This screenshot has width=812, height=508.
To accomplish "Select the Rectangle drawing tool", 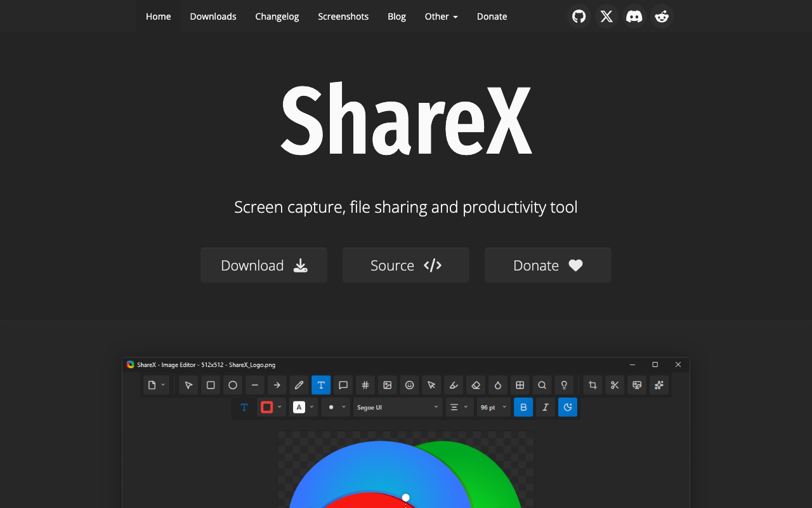I will [x=211, y=385].
